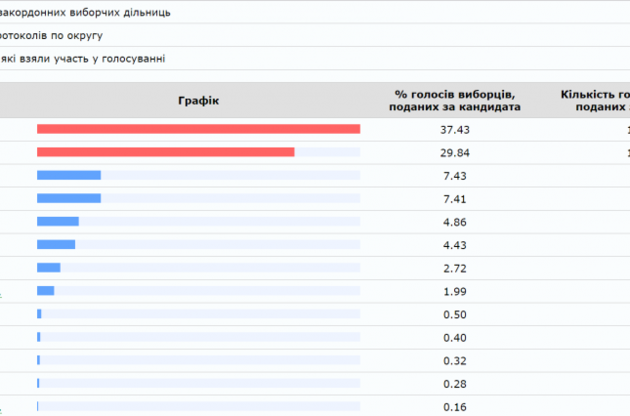Click the % голосів виборців column header

(x=455, y=100)
